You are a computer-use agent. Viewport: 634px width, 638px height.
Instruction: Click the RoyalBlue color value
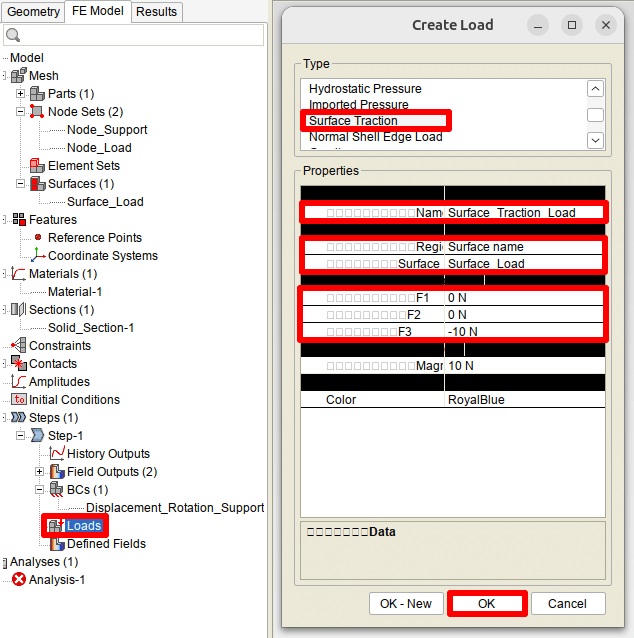pyautogui.click(x=525, y=400)
